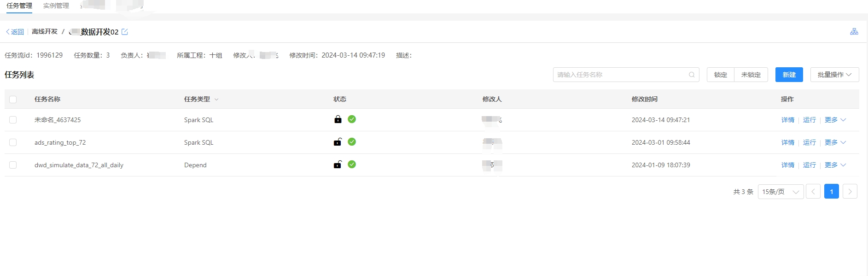The height and width of the screenshot is (276, 868).
Task: Click the search magnifier icon in task name field
Action: (692, 75)
